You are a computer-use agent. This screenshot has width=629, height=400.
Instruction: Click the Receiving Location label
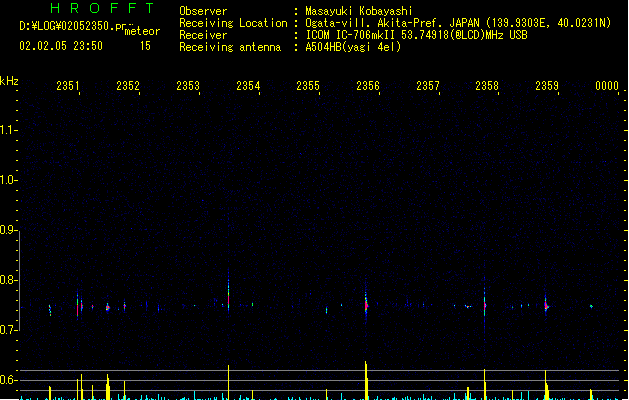click(x=233, y=23)
